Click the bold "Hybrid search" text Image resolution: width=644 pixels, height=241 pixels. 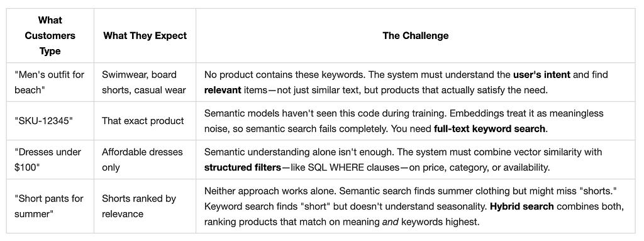pyautogui.click(x=521, y=206)
